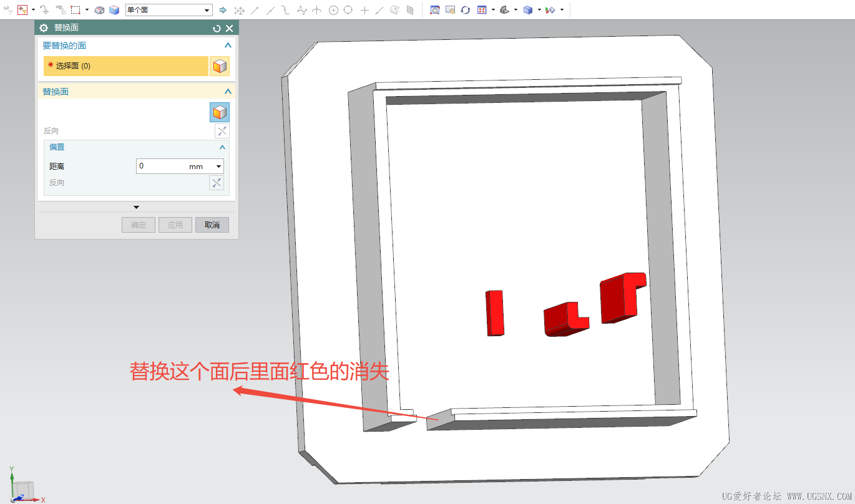Activate the Pan tool icon
Viewport: 855px width, 504px height.
point(450,9)
